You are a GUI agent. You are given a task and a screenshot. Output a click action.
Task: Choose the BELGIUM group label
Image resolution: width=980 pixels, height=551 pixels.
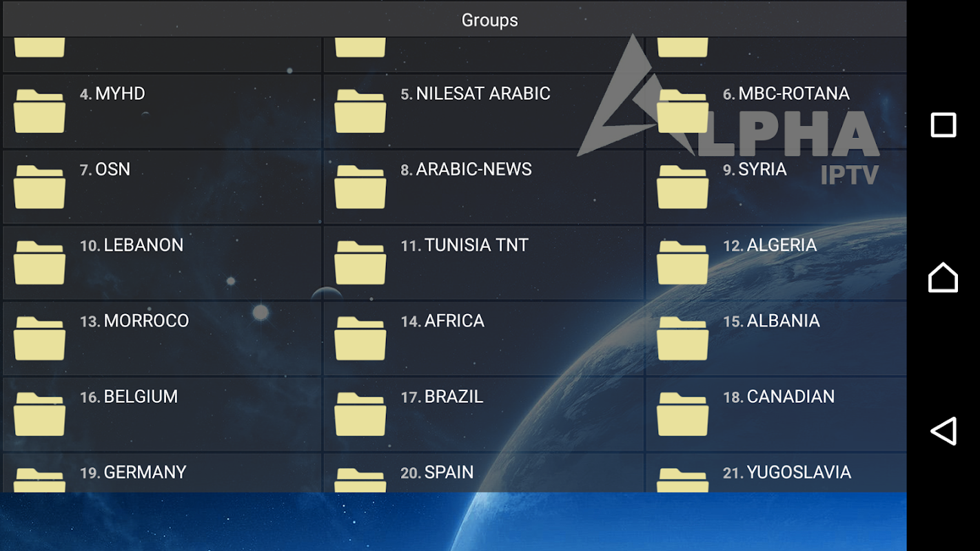point(141,397)
